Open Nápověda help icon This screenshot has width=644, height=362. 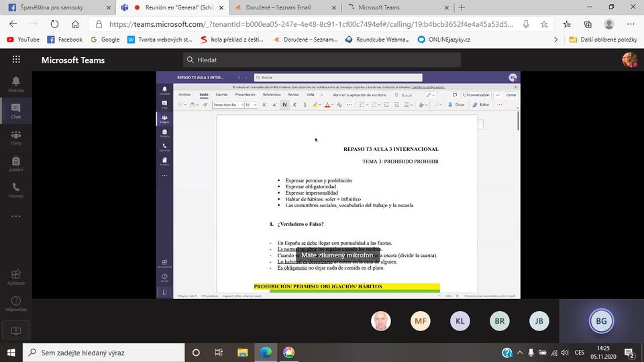tap(16, 304)
